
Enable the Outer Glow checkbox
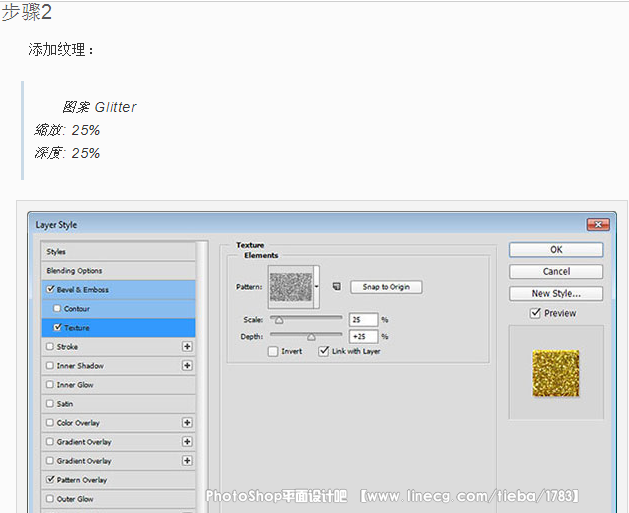click(x=50, y=499)
